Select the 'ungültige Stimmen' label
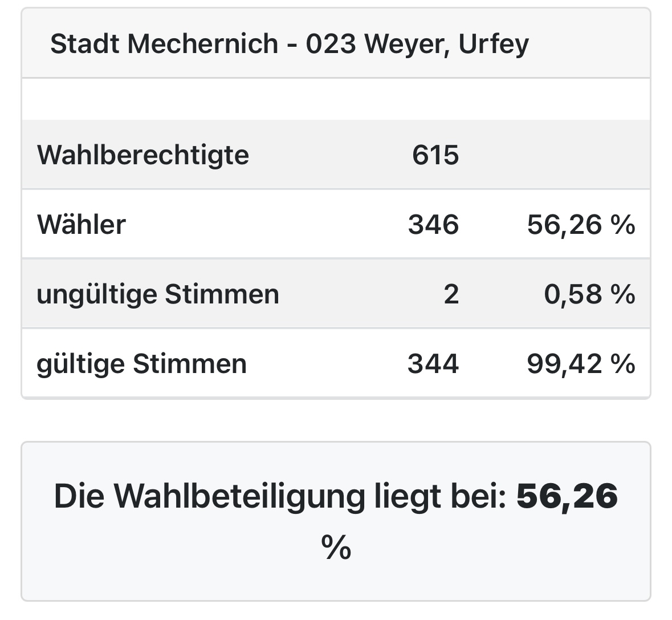The width and height of the screenshot is (672, 620). click(x=158, y=294)
